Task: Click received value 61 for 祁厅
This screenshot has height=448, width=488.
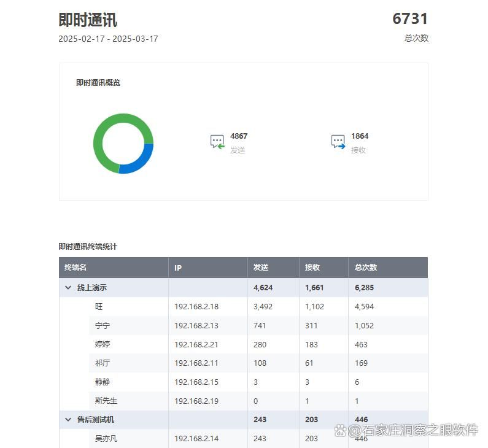Action: [x=309, y=363]
